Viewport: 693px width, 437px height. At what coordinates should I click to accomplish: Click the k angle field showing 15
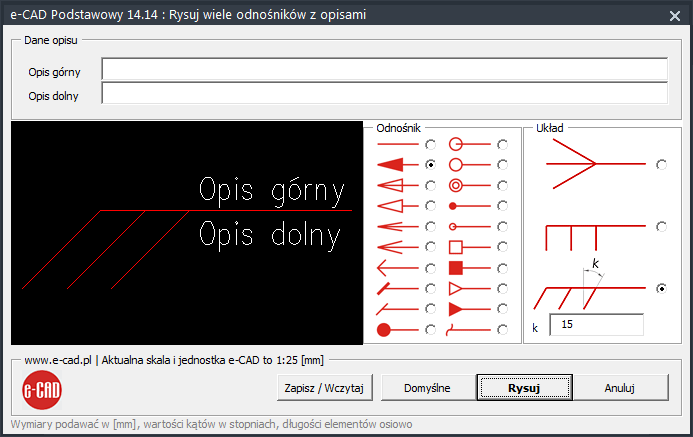tap(597, 325)
